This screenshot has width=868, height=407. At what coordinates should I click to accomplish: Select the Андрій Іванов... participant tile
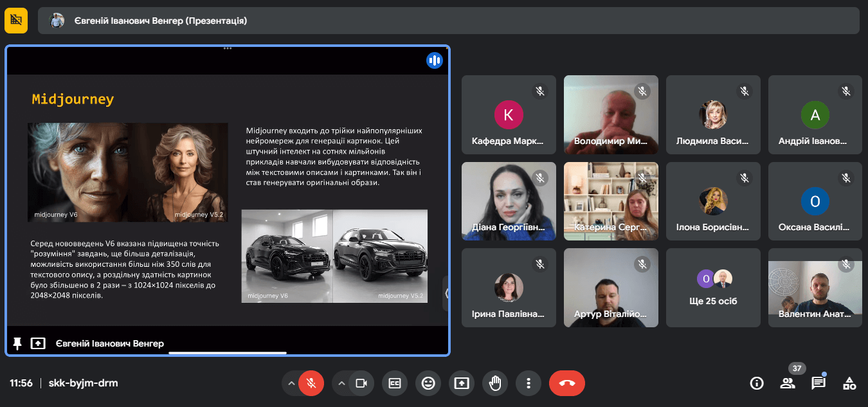tap(815, 114)
